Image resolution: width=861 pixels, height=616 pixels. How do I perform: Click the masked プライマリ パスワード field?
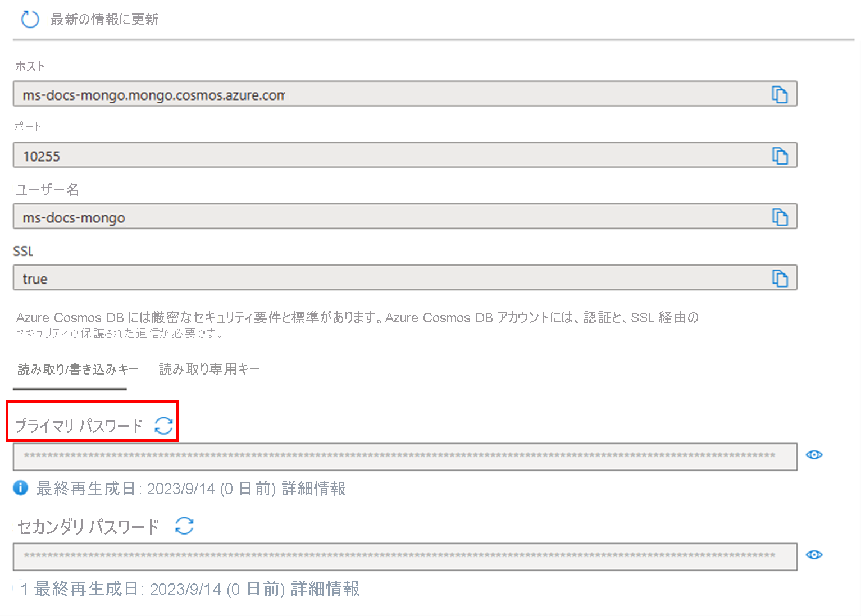point(405,457)
